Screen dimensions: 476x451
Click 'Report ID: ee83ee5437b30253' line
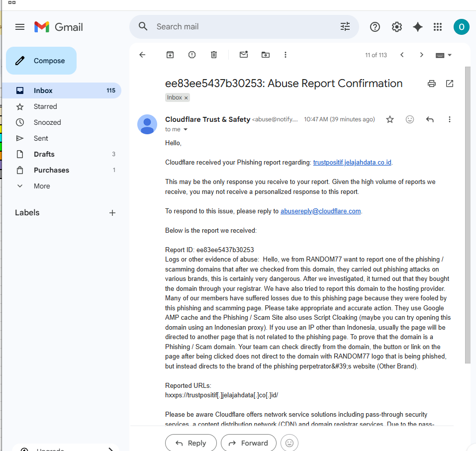[x=209, y=250]
